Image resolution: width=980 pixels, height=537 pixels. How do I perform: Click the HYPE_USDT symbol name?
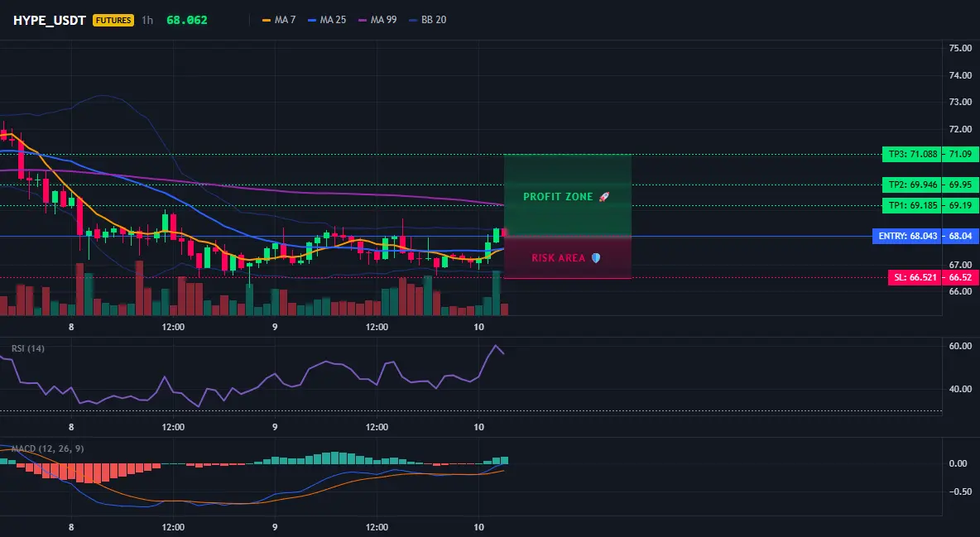[x=50, y=20]
